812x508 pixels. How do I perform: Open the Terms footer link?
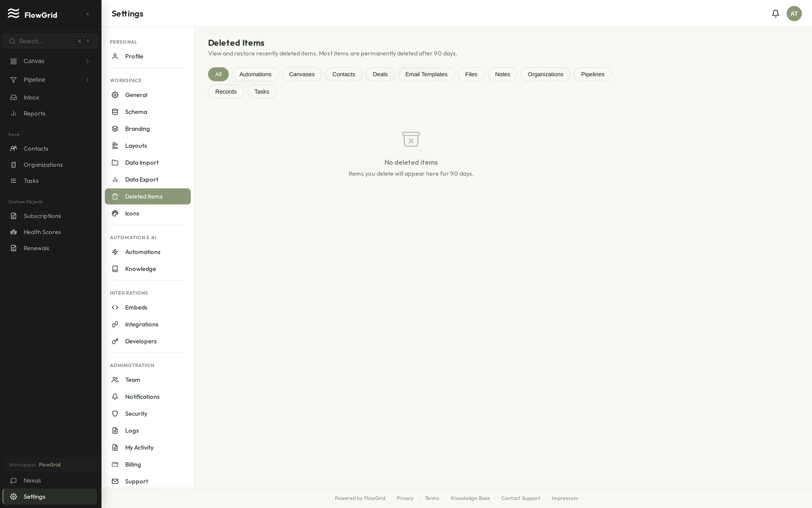pos(432,498)
